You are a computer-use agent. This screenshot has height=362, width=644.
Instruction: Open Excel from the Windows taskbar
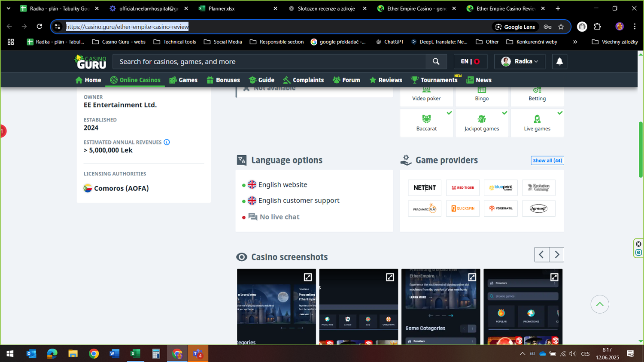135,354
